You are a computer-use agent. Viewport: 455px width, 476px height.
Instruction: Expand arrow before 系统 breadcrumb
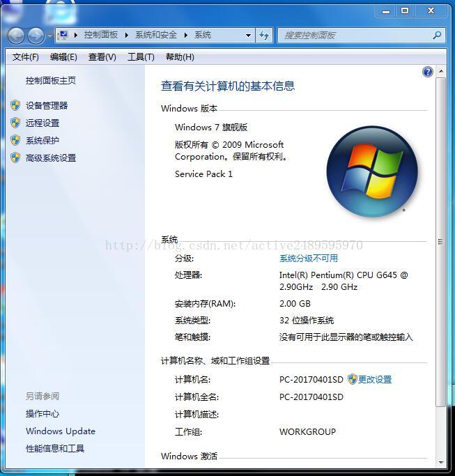[186, 36]
